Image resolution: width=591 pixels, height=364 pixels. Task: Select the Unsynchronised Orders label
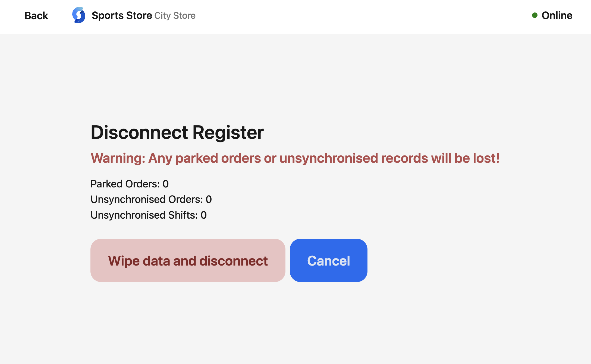point(147,200)
